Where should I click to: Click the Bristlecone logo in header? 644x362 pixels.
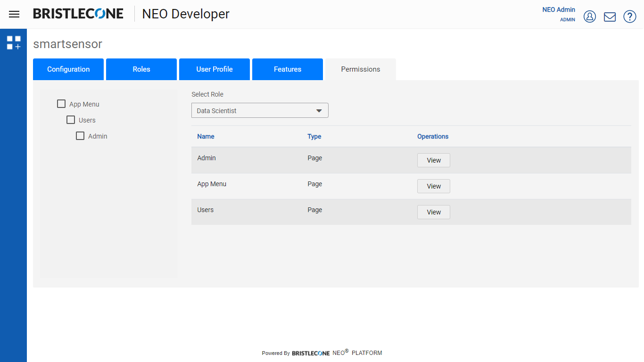(78, 14)
